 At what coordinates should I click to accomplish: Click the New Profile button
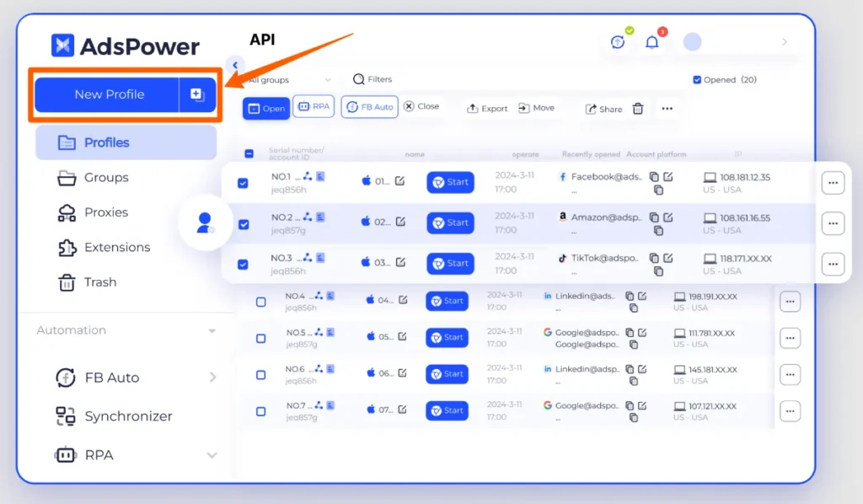107,94
